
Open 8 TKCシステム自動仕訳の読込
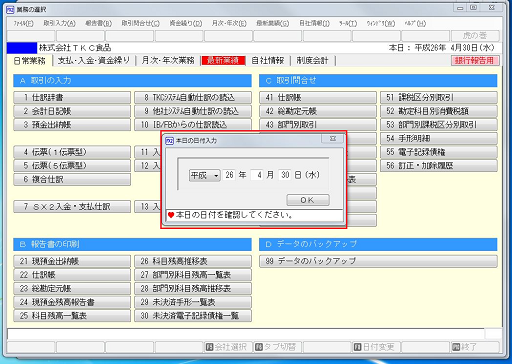point(193,98)
